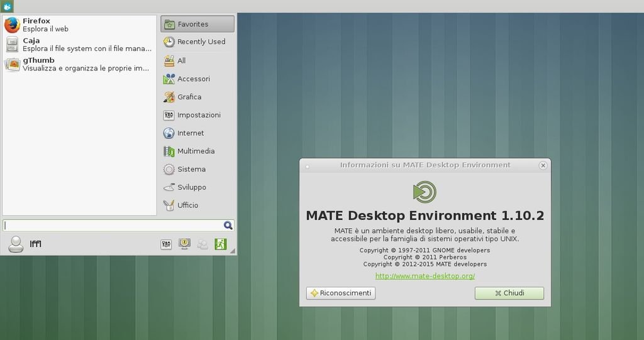The image size is (644, 340).
Task: Open control center icon in menu footer
Action: (x=166, y=244)
